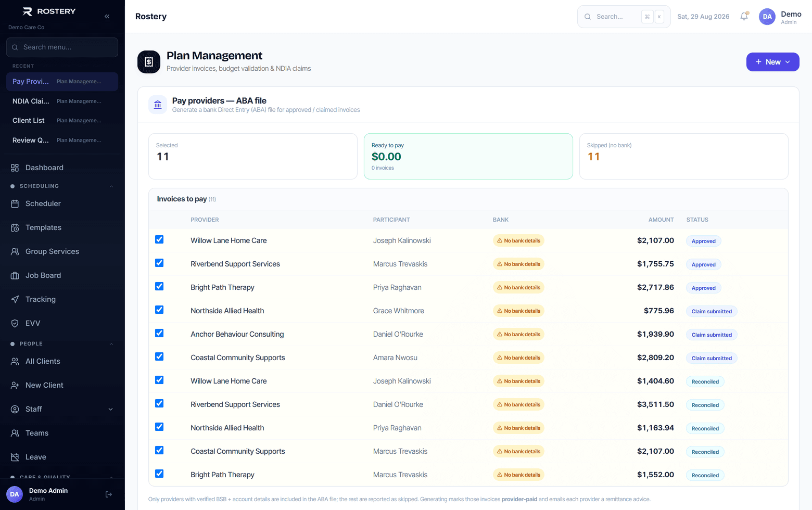
Task: Uncheck Bright Path Therapy $2,717.86 invoice
Action: 159,286
